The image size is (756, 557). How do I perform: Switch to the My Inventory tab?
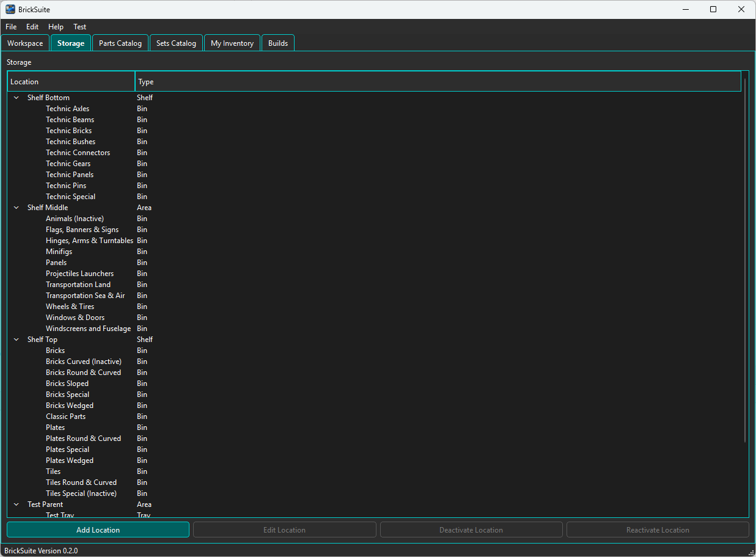tap(232, 43)
